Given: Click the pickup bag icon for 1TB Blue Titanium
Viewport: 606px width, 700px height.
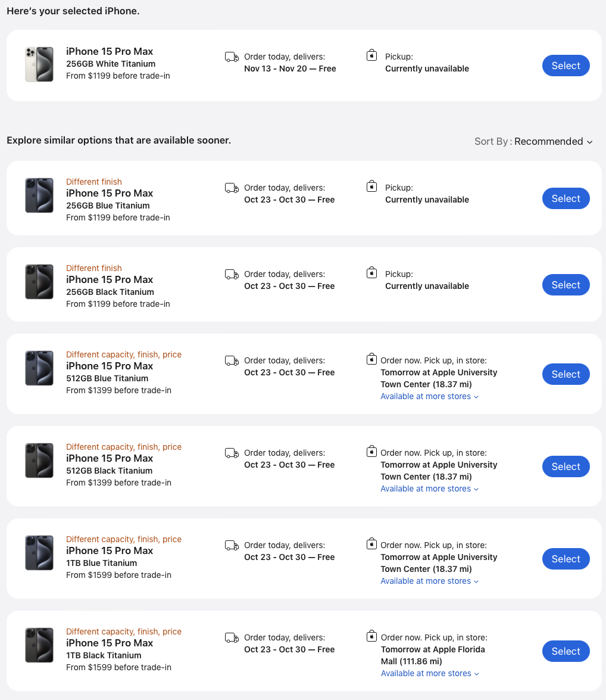Looking at the screenshot, I should click(x=371, y=544).
